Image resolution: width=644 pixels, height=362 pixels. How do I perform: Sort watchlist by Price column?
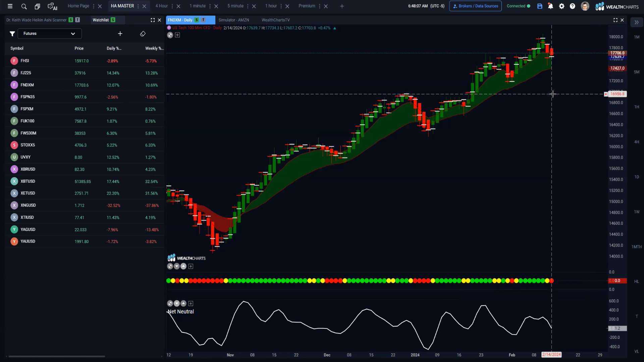coord(79,48)
